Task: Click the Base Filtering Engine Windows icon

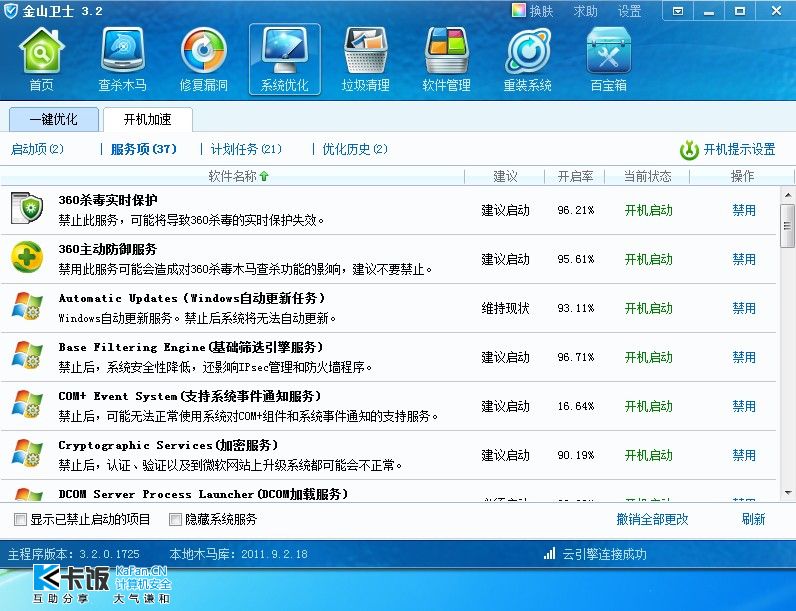Action: 27,355
